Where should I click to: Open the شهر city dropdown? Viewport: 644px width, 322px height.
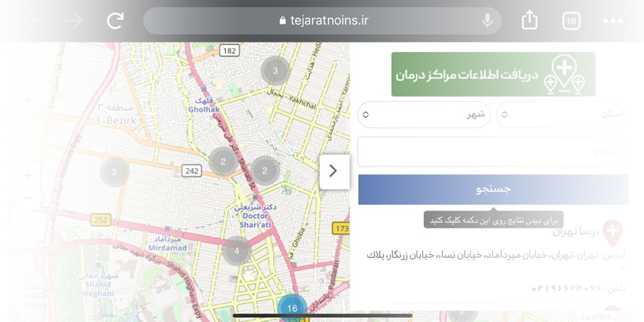424,114
